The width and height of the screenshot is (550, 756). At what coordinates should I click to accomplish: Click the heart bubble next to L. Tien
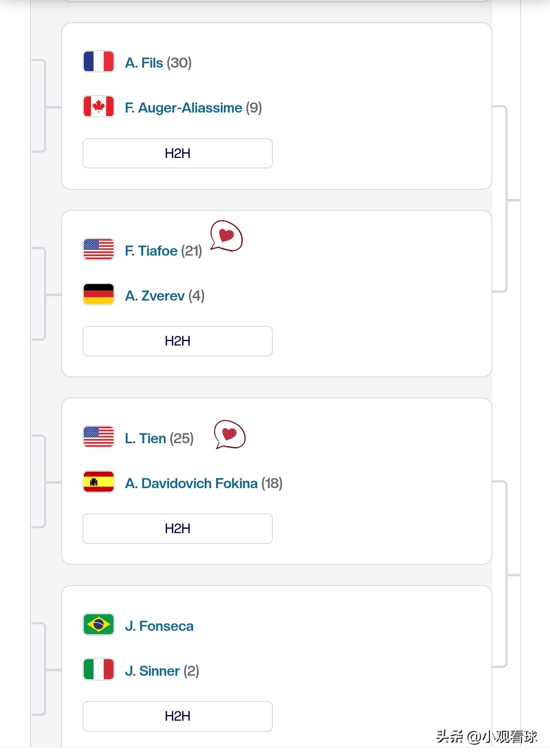(x=230, y=434)
